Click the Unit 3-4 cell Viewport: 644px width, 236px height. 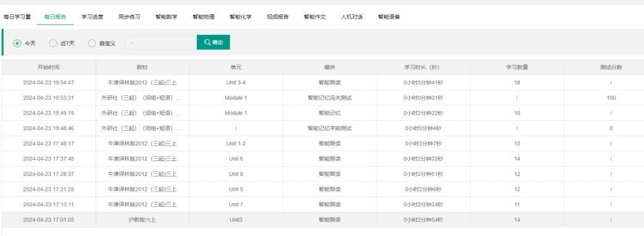point(236,82)
